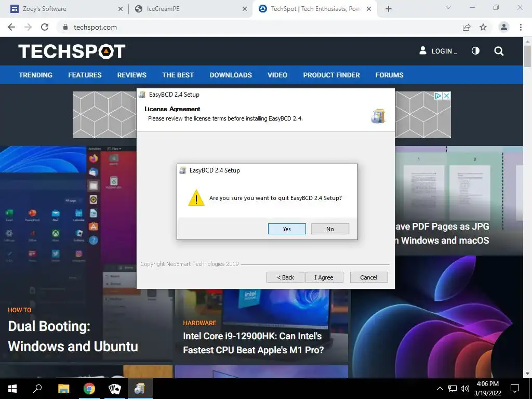Click the volume speaker icon in the tray
532x399 pixels.
point(465,389)
